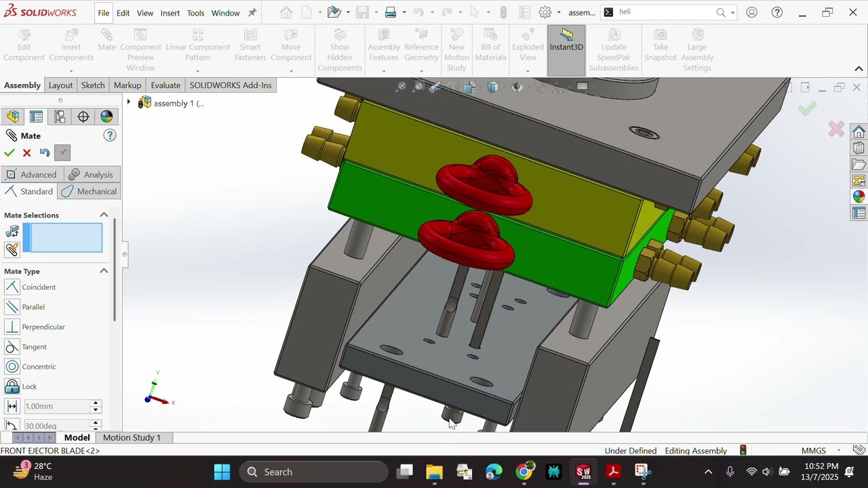Open the user login account icon

tap(751, 12)
